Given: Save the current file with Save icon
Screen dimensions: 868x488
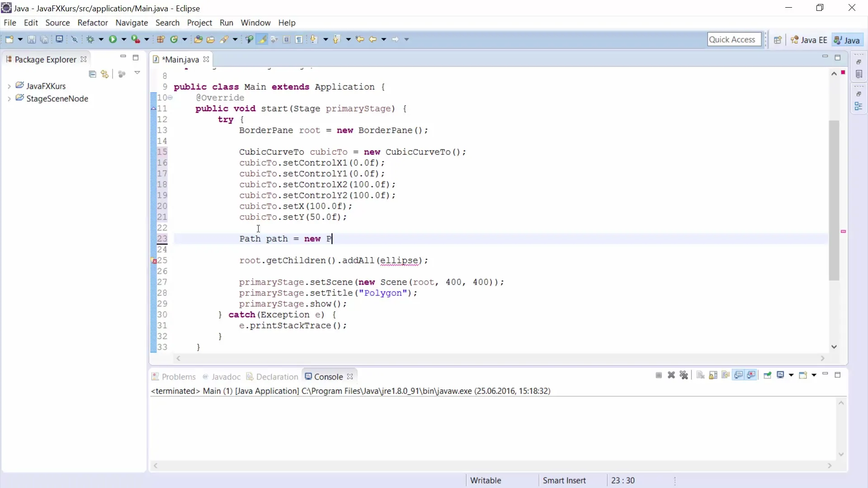Looking at the screenshot, I should (32, 39).
